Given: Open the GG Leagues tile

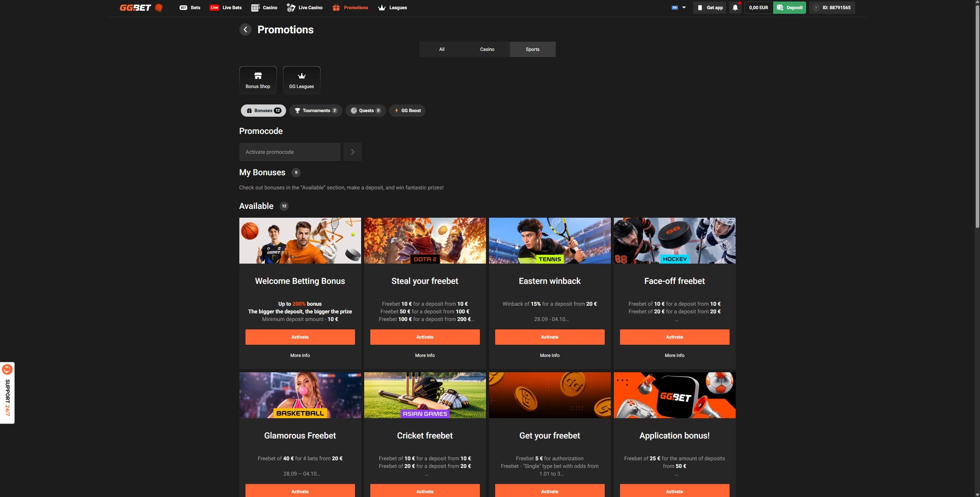Looking at the screenshot, I should [x=301, y=80].
